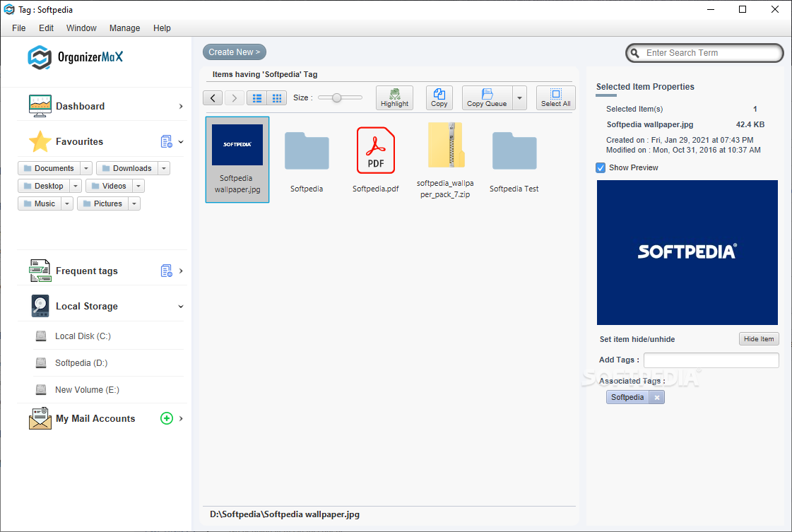
Task: Click the My Mail Accounts envelope icon
Action: tap(40, 418)
